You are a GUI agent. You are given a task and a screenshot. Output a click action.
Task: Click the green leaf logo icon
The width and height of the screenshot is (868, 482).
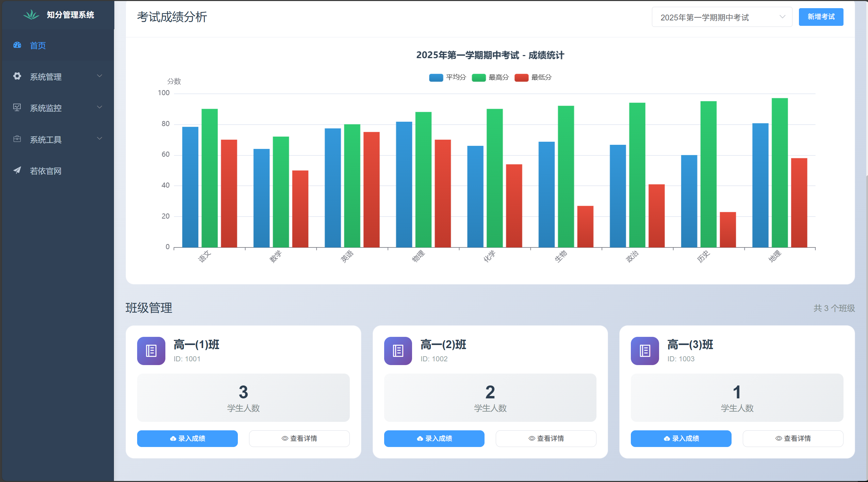31,15
